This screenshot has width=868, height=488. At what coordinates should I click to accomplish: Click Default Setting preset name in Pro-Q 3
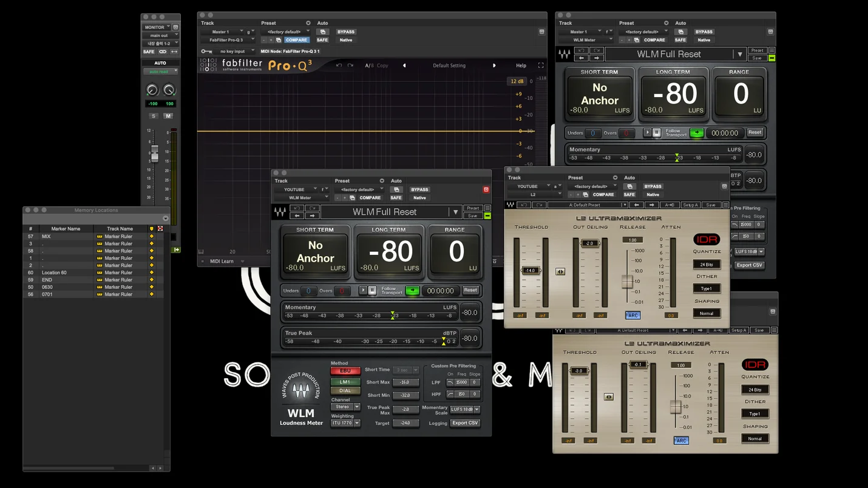(449, 66)
